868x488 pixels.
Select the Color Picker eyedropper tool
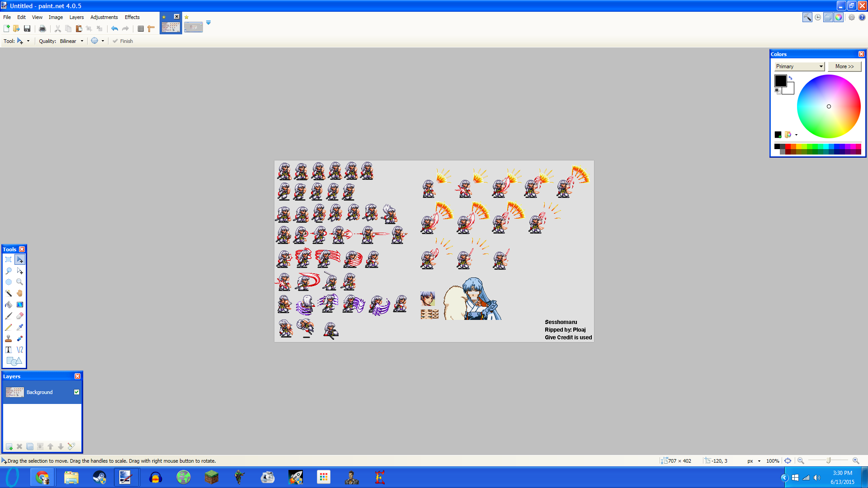[20, 327]
